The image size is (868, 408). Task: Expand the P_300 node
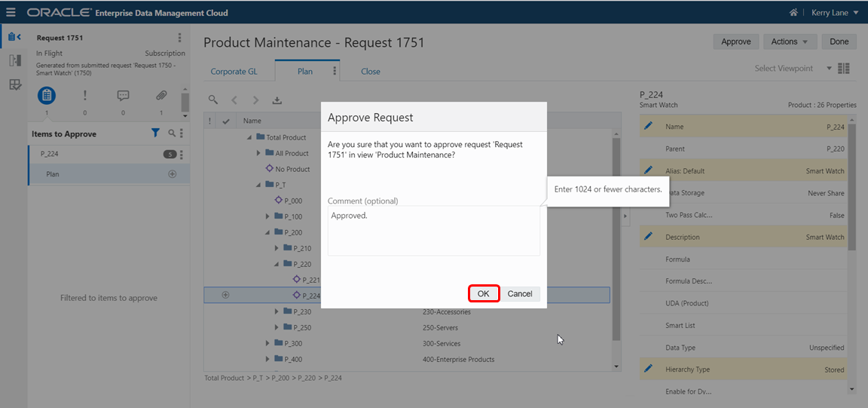click(x=268, y=344)
